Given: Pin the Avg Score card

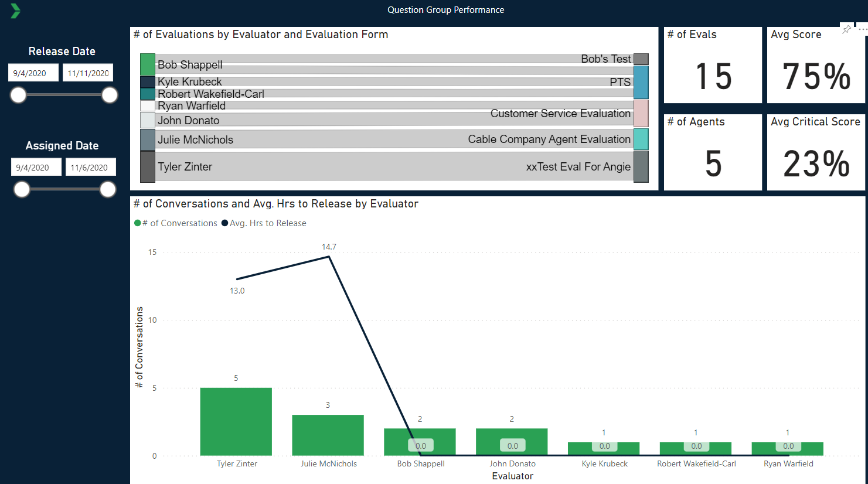Looking at the screenshot, I should click(x=846, y=29).
